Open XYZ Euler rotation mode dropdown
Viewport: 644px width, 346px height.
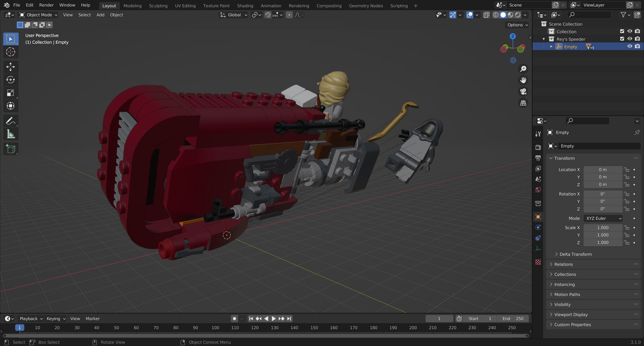(603, 218)
